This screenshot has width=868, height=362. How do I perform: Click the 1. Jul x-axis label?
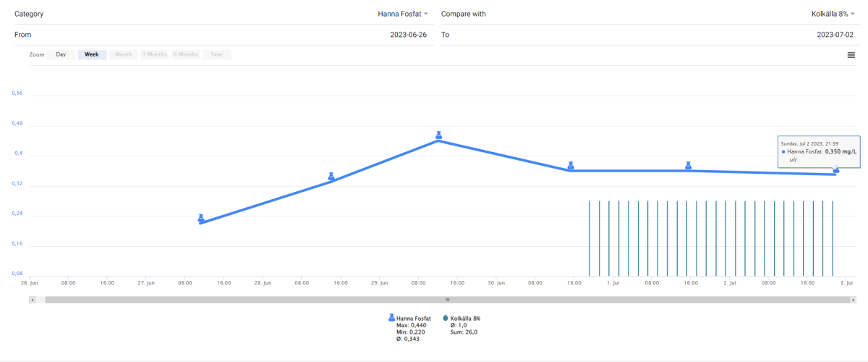(613, 283)
